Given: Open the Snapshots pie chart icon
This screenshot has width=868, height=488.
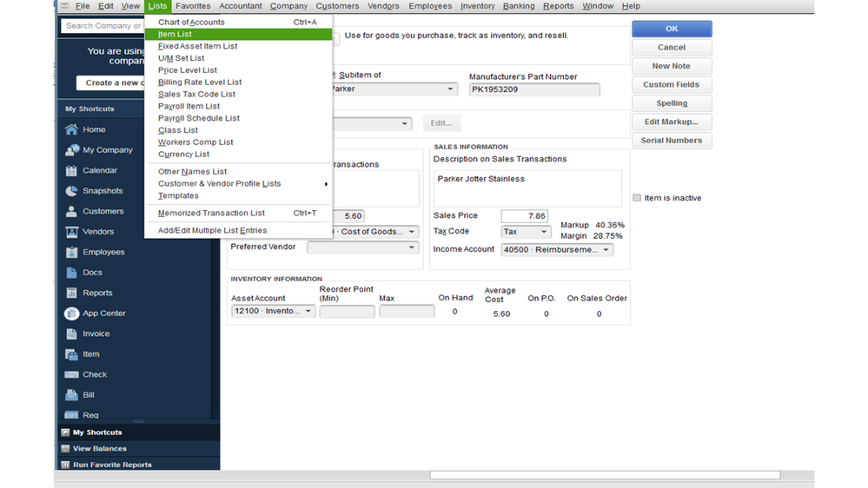Looking at the screenshot, I should pyautogui.click(x=71, y=191).
